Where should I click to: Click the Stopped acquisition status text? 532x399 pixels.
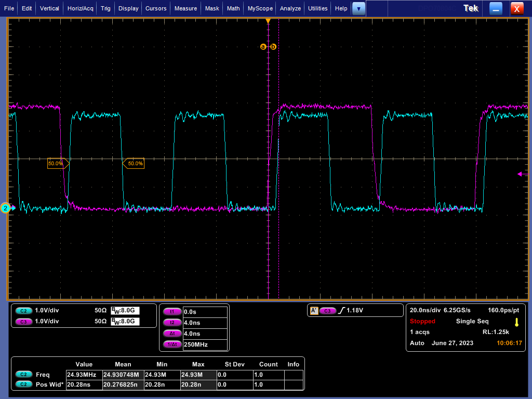click(422, 322)
